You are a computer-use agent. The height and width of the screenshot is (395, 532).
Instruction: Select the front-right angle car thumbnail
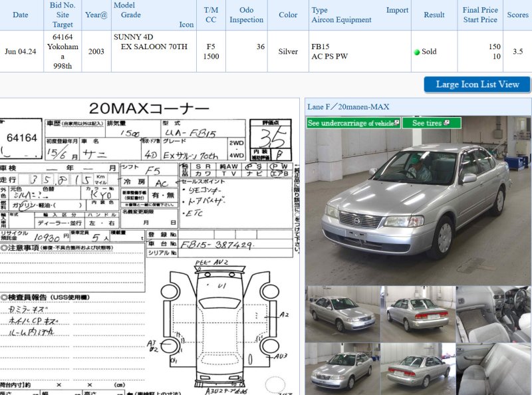click(x=342, y=314)
